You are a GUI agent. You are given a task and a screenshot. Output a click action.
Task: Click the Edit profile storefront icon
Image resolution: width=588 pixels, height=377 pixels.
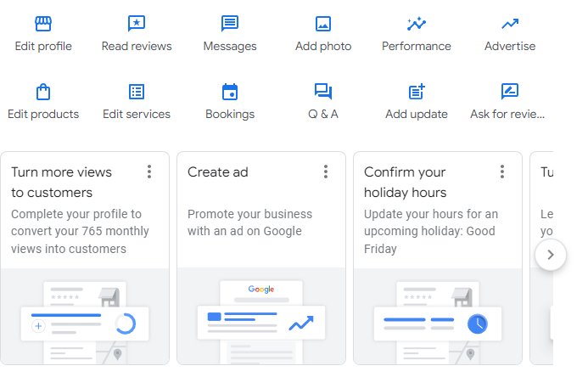coord(43,24)
